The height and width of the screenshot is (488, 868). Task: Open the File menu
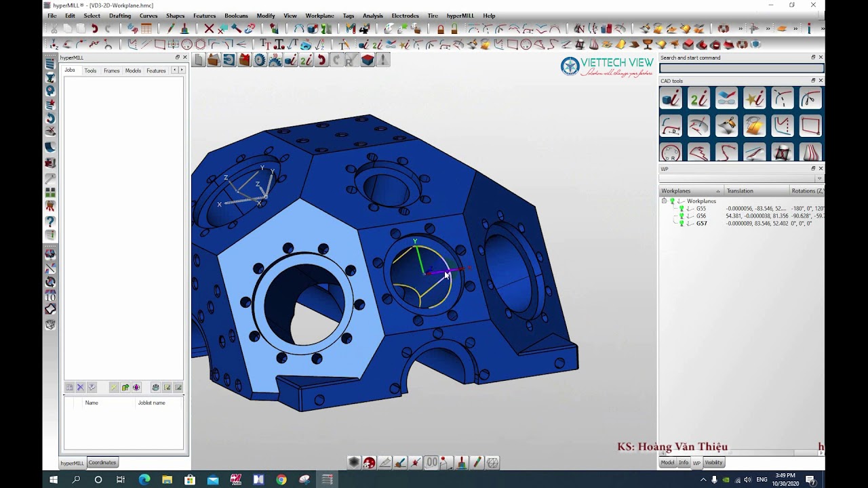52,16
